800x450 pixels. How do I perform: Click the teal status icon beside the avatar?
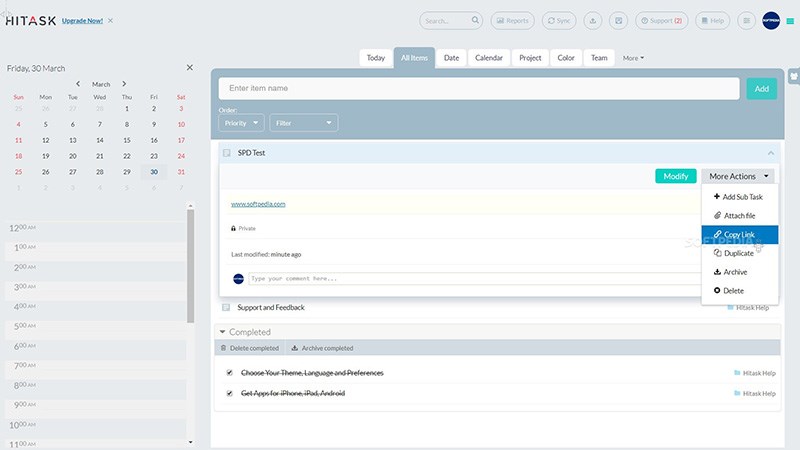(790, 21)
